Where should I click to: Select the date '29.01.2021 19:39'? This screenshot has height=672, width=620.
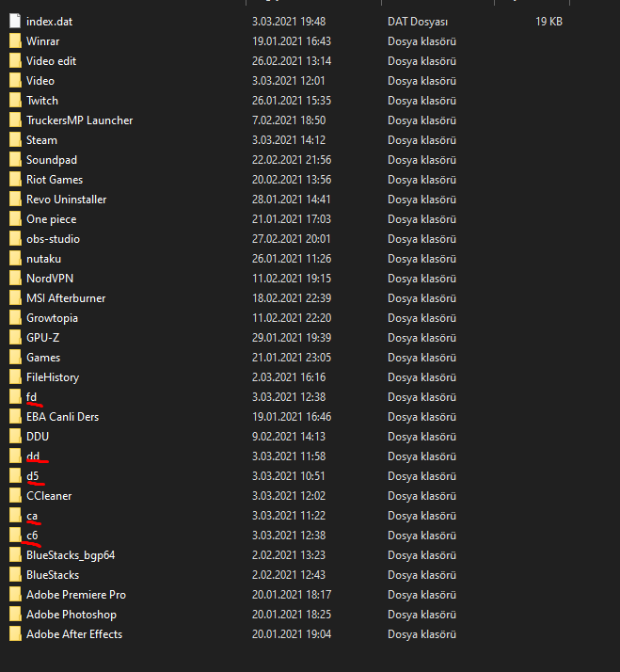point(292,337)
